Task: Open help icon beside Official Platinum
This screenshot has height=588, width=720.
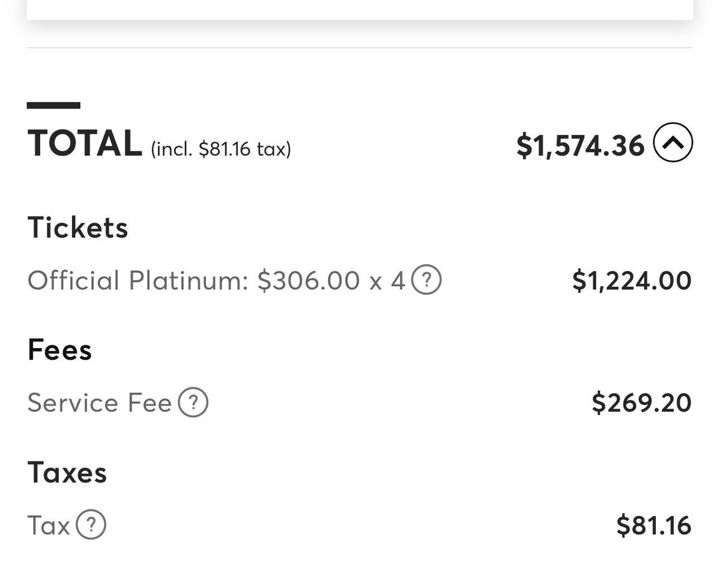Action: pos(426,280)
